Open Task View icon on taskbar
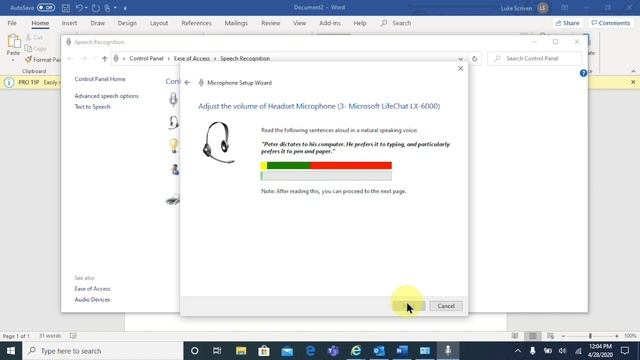The height and width of the screenshot is (360, 640). (x=217, y=351)
